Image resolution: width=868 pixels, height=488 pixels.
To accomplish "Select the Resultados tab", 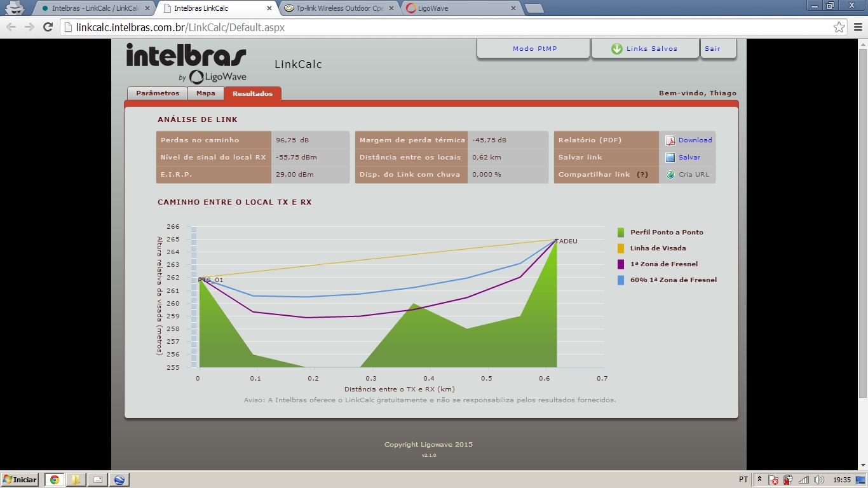I will (x=252, y=93).
